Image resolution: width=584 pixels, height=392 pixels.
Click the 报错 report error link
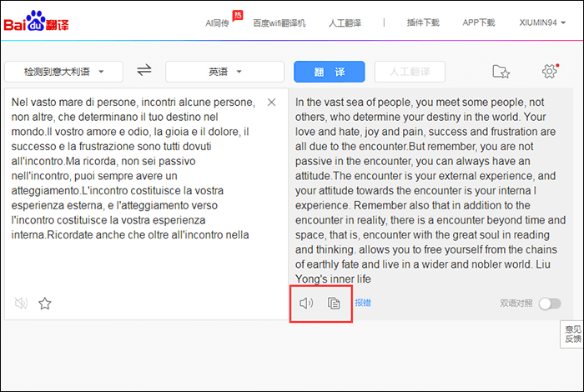[363, 303]
